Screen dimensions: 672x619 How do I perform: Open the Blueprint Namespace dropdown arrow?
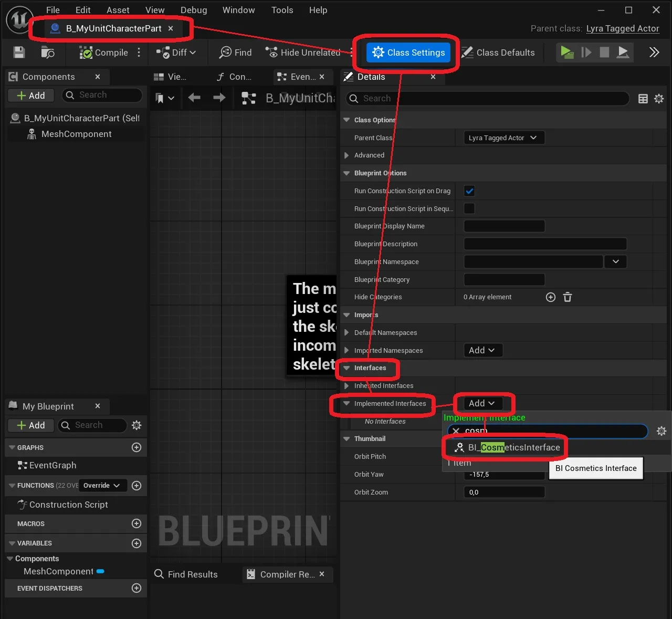[x=616, y=261]
